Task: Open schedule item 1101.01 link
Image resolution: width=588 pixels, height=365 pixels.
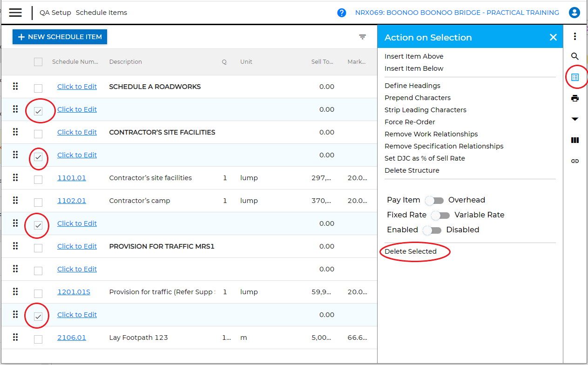Action: pos(71,177)
